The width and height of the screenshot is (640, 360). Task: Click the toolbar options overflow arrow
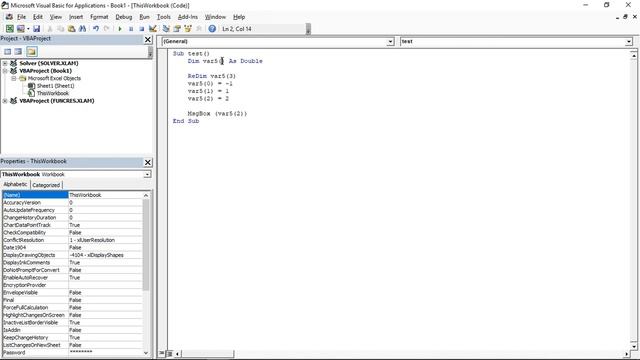[x=308, y=29]
